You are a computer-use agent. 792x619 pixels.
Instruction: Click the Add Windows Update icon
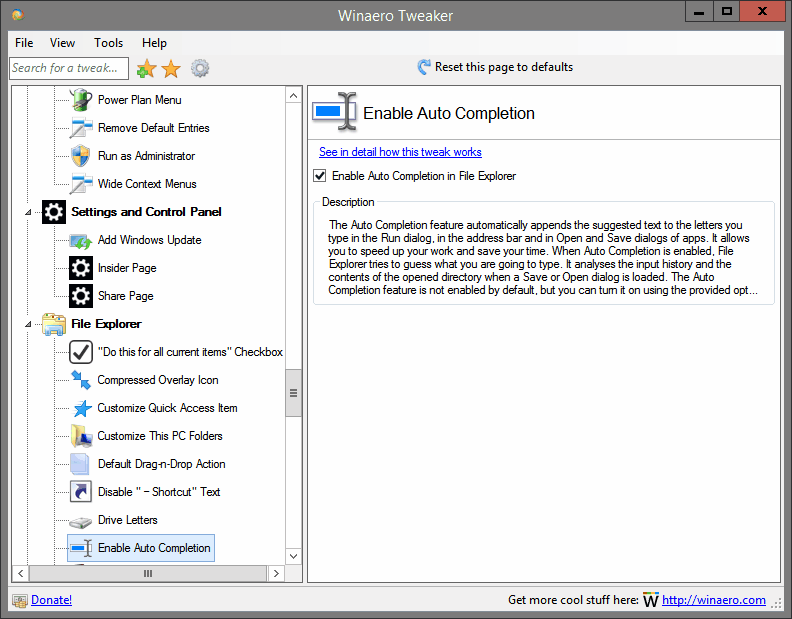coord(81,240)
